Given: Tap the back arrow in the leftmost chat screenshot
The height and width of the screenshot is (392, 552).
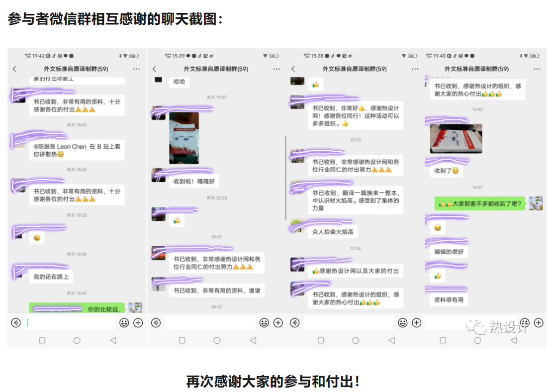Looking at the screenshot, I should coord(14,69).
